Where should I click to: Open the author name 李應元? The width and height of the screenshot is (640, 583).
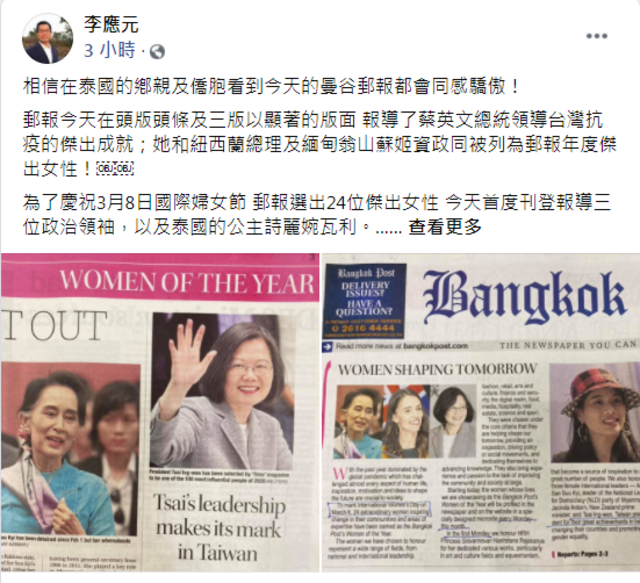click(111, 24)
